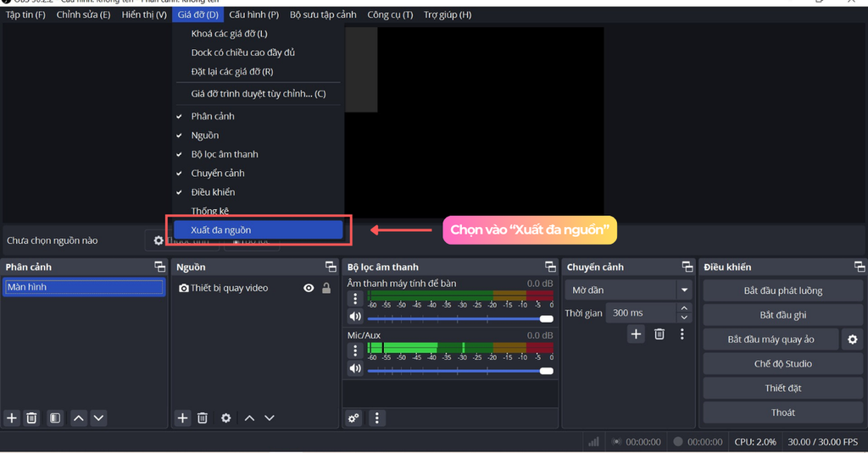This screenshot has height=453, width=868.
Task: Open Thiết đặt settings button
Action: (x=782, y=389)
